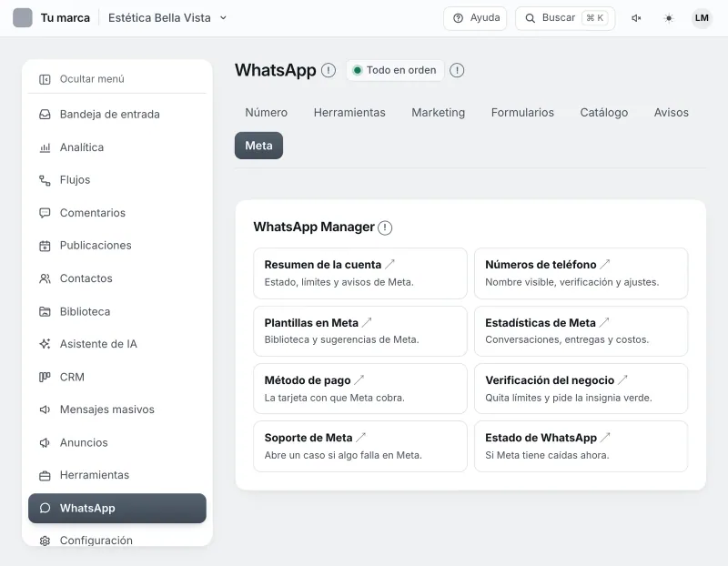Screen dimensions: 728x566
Task: Open the Biblioteca folder icon
Action: 45,311
